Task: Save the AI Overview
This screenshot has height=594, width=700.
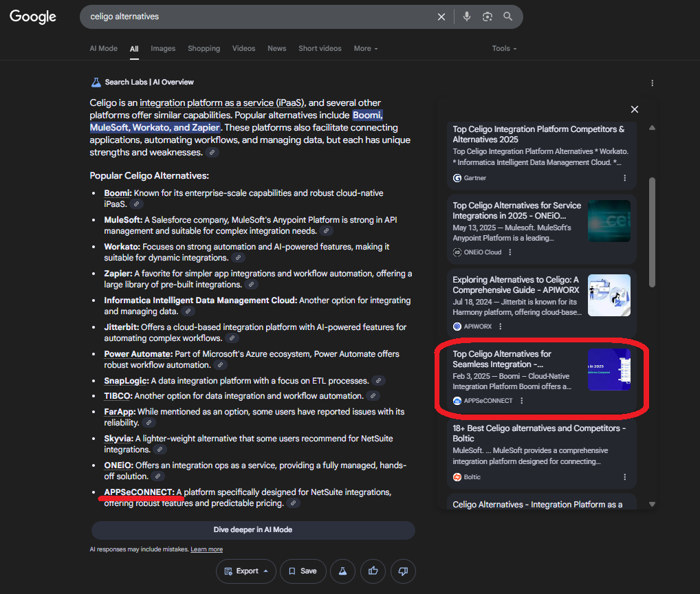Action: [303, 571]
